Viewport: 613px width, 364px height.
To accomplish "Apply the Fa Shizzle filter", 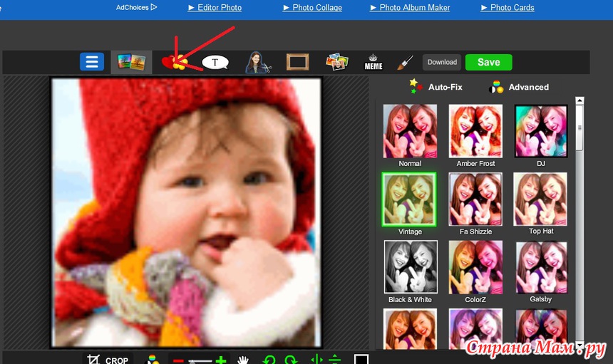I will click(475, 199).
